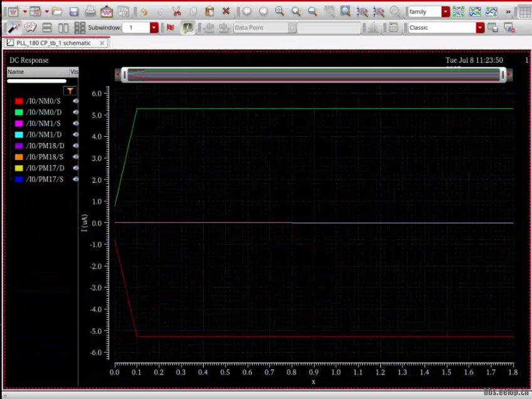532x399 pixels.
Task: Toggle visibility of /I0/PM17/D trace
Action: click(x=75, y=168)
